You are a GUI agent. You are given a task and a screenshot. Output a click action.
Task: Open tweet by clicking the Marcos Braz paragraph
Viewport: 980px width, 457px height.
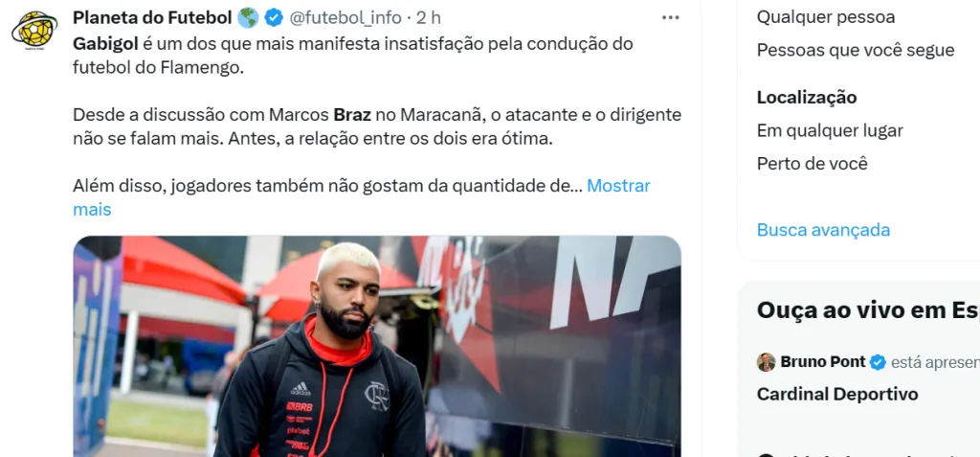(377, 127)
